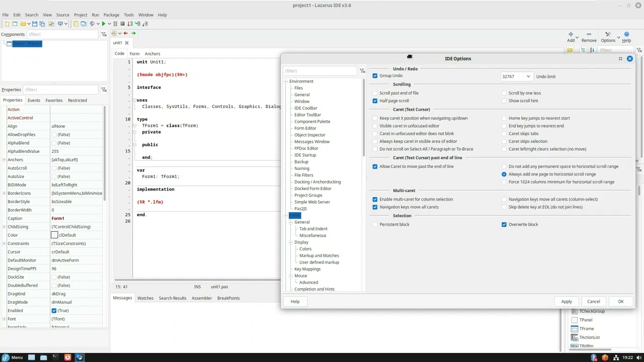
Task: Click the Toggle Form/Unit icon
Action: (x=51, y=24)
